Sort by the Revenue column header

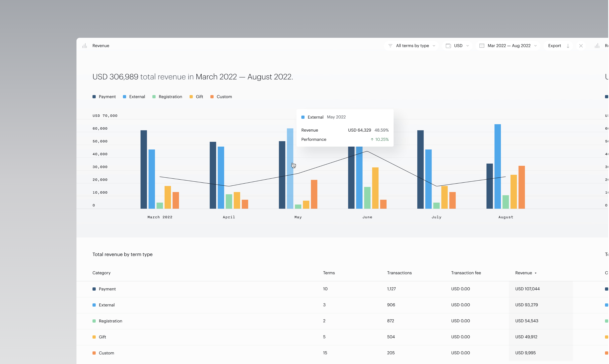coord(524,273)
